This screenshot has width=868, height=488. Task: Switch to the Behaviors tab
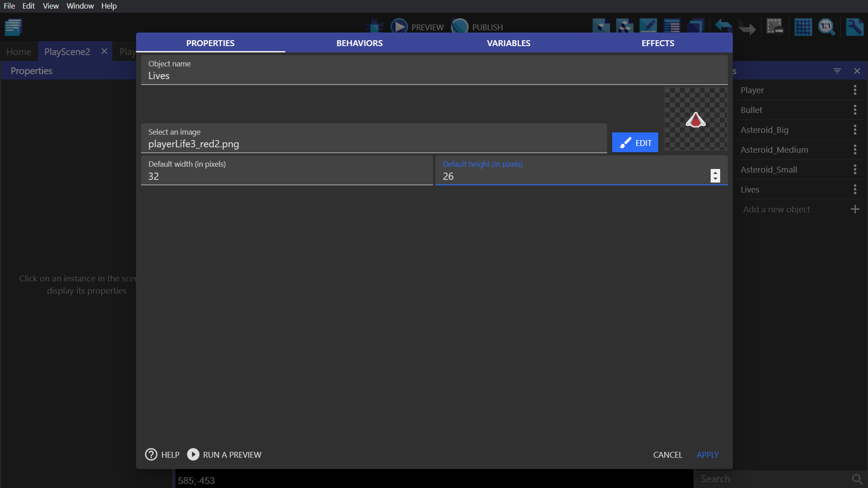point(359,43)
